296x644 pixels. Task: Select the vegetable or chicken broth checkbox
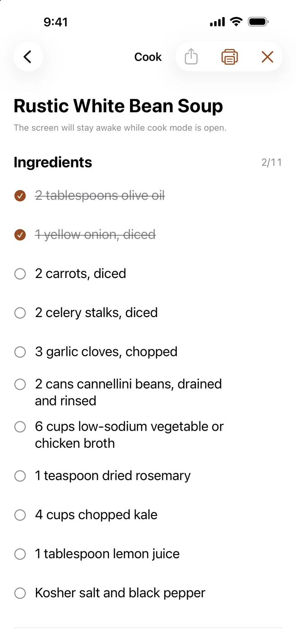click(x=20, y=427)
